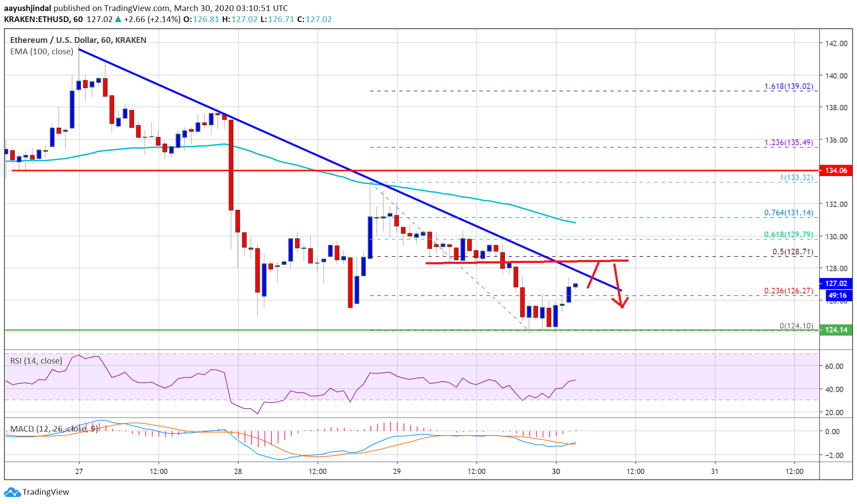This screenshot has width=857, height=504.
Task: Click the red 134.06 price tag
Action: pyautogui.click(x=836, y=170)
